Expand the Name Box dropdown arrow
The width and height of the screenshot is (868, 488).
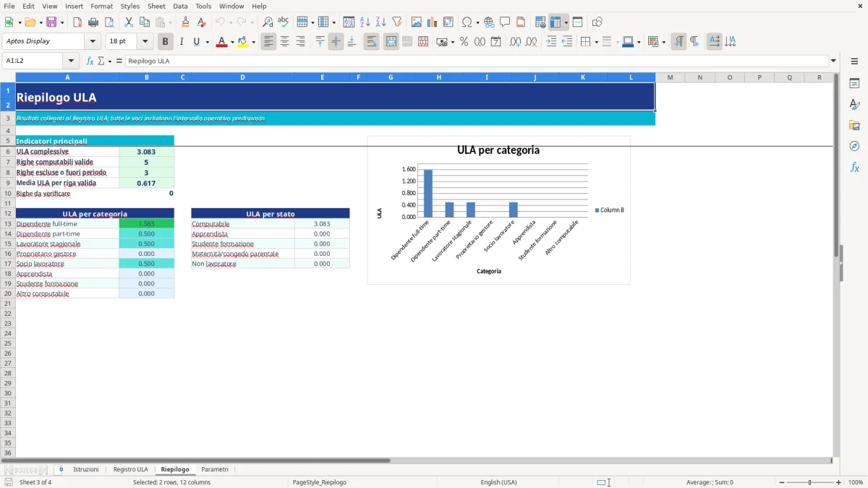click(71, 61)
